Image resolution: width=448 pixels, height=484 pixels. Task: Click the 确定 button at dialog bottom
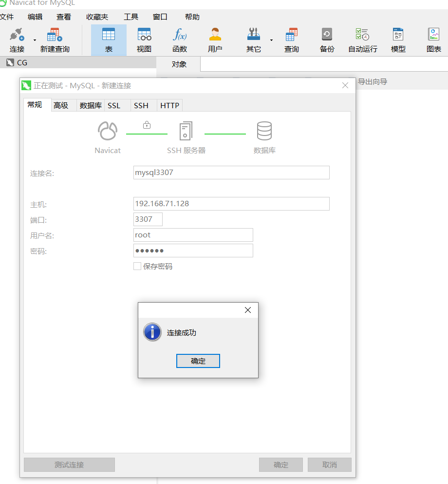point(281,465)
